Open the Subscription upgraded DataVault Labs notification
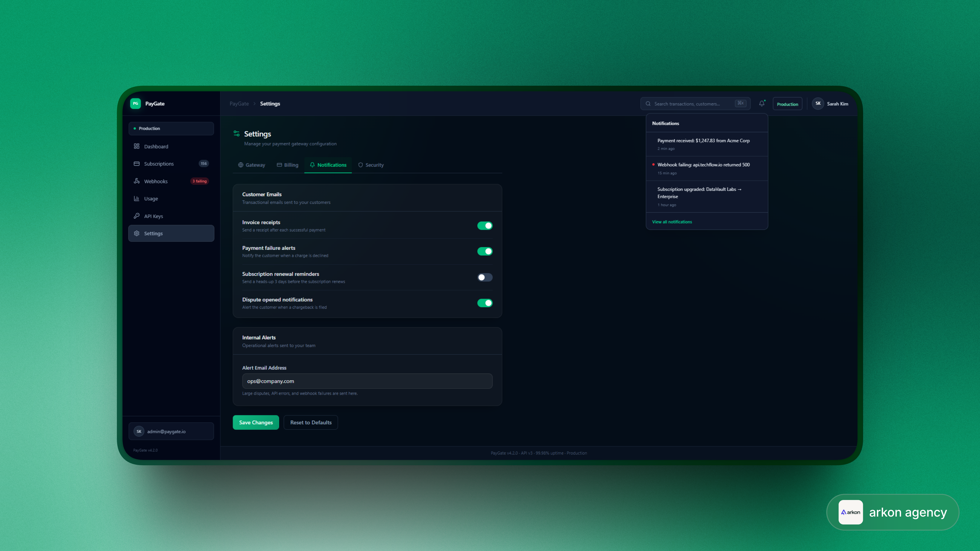The height and width of the screenshot is (551, 980). 707,197
